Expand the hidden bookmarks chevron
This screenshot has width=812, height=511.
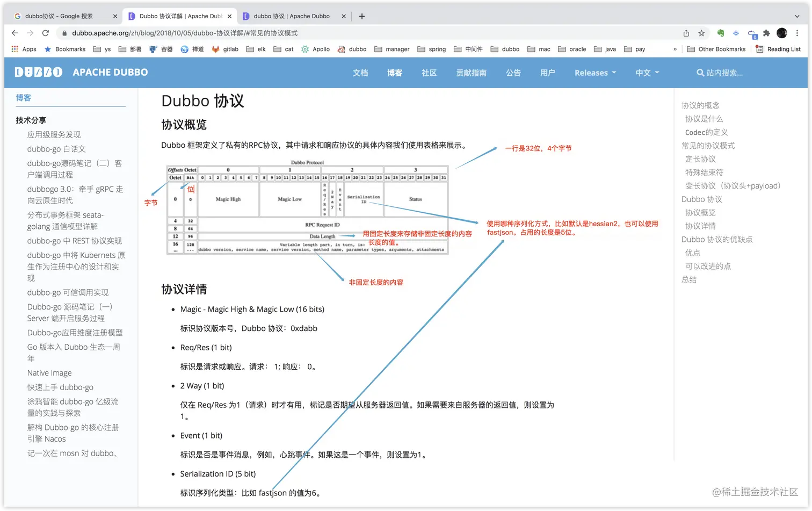675,49
